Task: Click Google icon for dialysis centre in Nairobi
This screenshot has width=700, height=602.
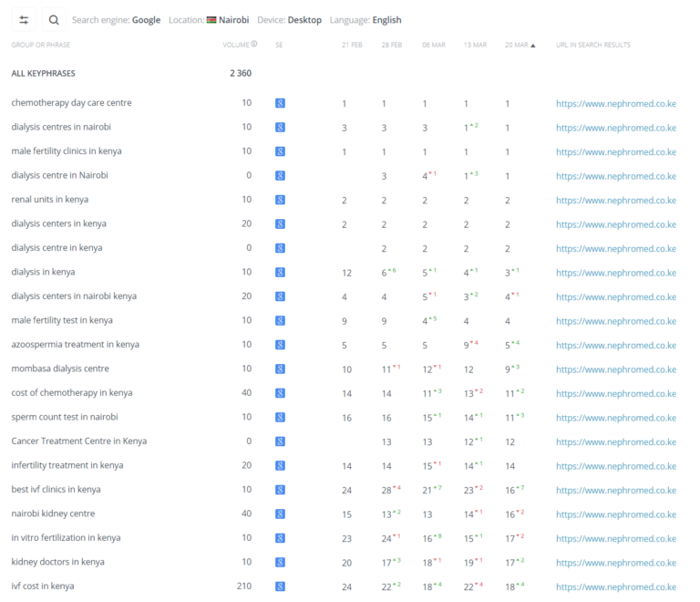Action: [280, 175]
